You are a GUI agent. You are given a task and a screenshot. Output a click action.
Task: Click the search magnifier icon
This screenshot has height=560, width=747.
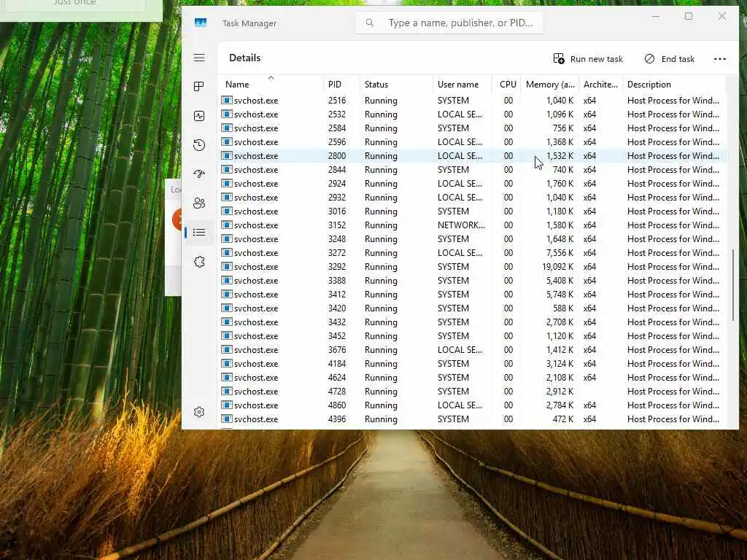tap(370, 23)
